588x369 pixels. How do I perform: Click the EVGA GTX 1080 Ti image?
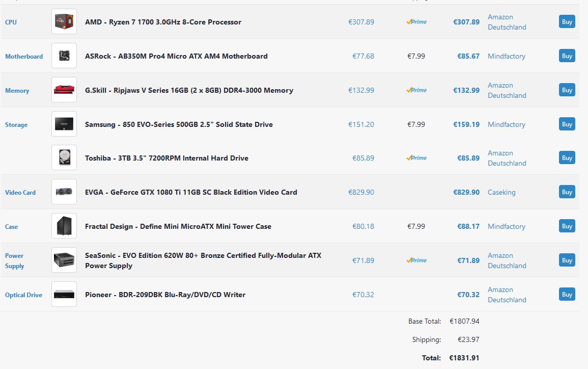click(x=64, y=192)
